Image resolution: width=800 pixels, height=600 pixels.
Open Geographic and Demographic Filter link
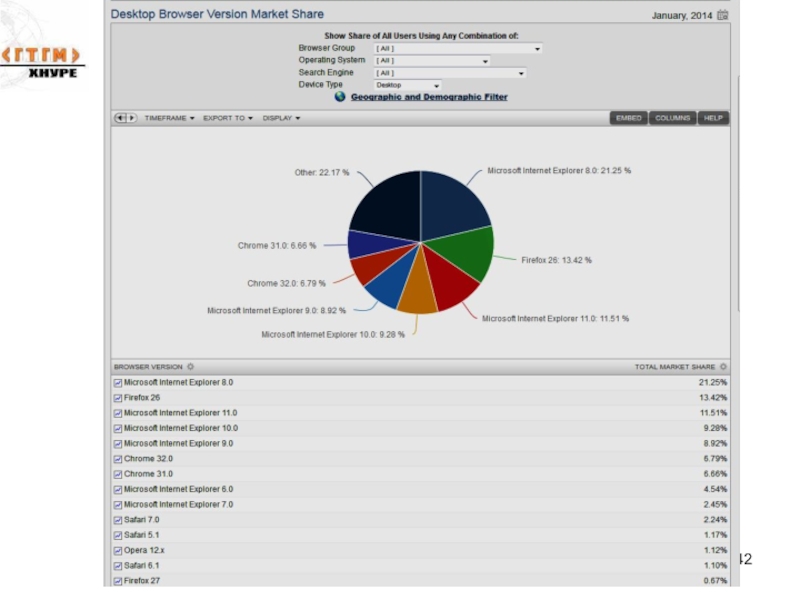[429, 97]
